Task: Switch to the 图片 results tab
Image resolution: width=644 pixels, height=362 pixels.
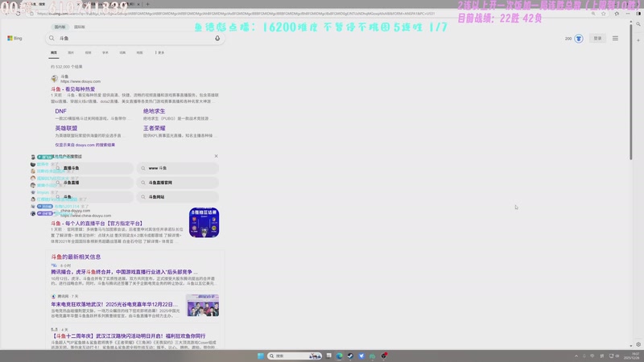Action: tap(71, 52)
